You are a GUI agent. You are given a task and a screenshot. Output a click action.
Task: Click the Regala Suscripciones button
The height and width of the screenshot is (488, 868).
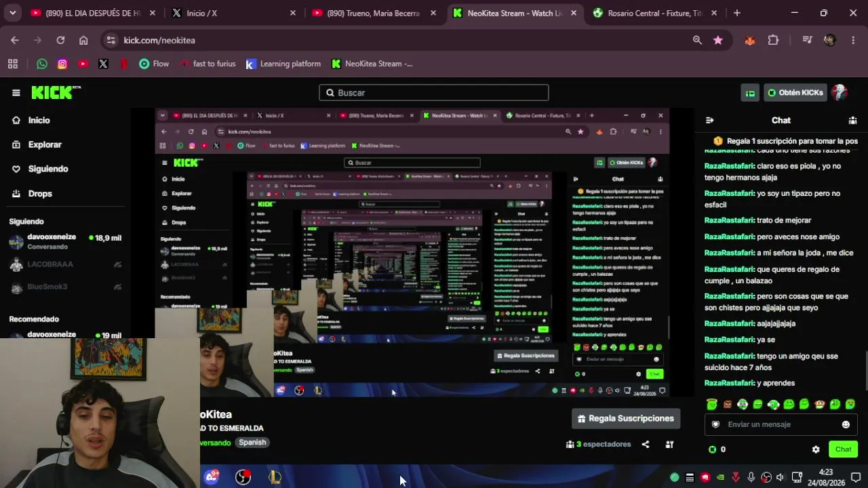(x=626, y=418)
